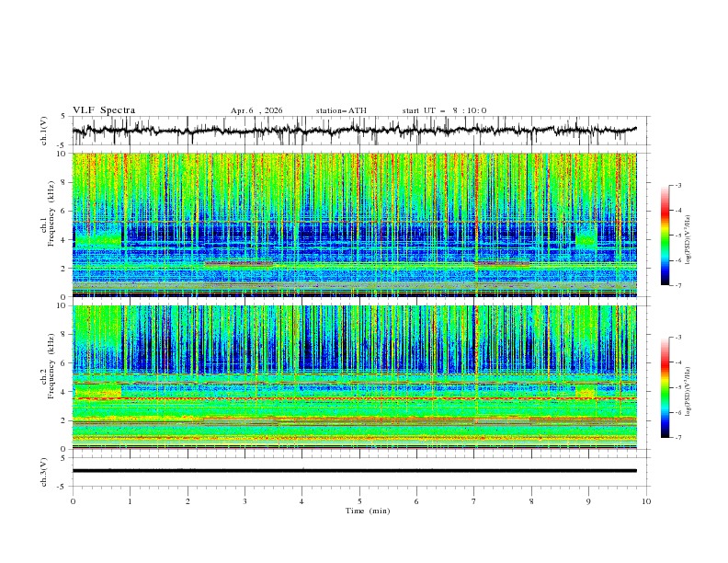Click time axis tick label "8"
This screenshot has width=728, height=563.
[531, 501]
